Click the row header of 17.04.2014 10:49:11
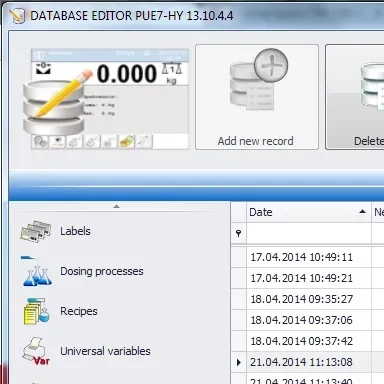Screen dimensions: 384x384 (239, 257)
